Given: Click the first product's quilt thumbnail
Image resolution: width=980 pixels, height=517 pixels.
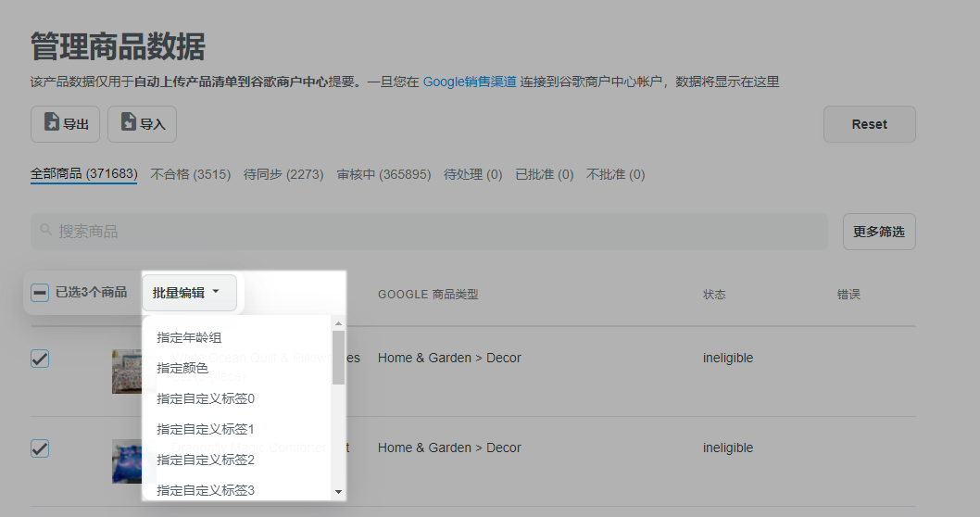Looking at the screenshot, I should click(126, 371).
